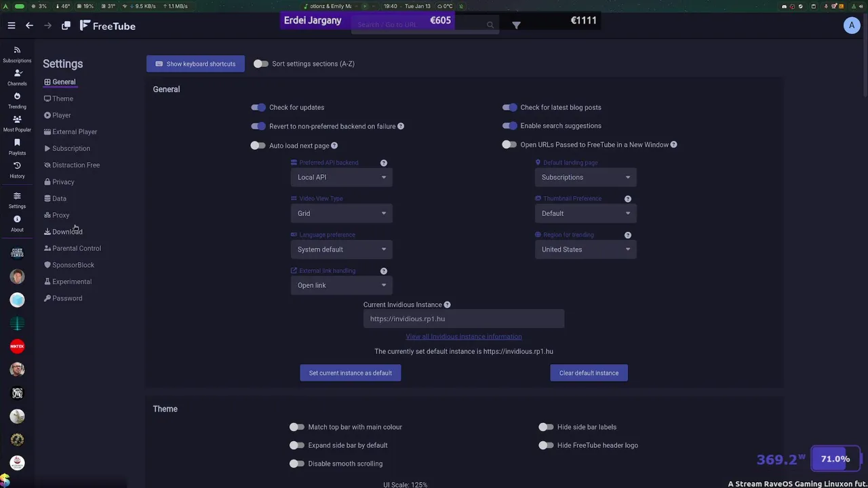
Task: Click help icon beside Open URLs in New Window
Action: 673,144
